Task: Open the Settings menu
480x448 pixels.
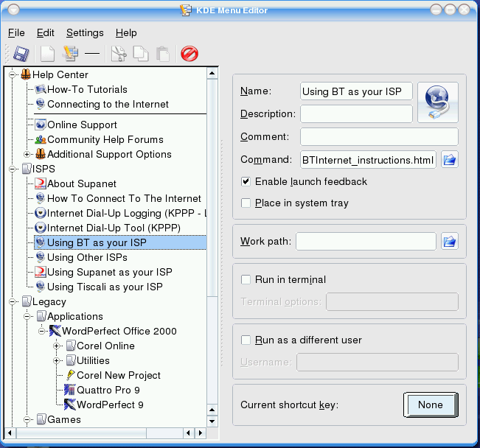Action: tap(85, 32)
